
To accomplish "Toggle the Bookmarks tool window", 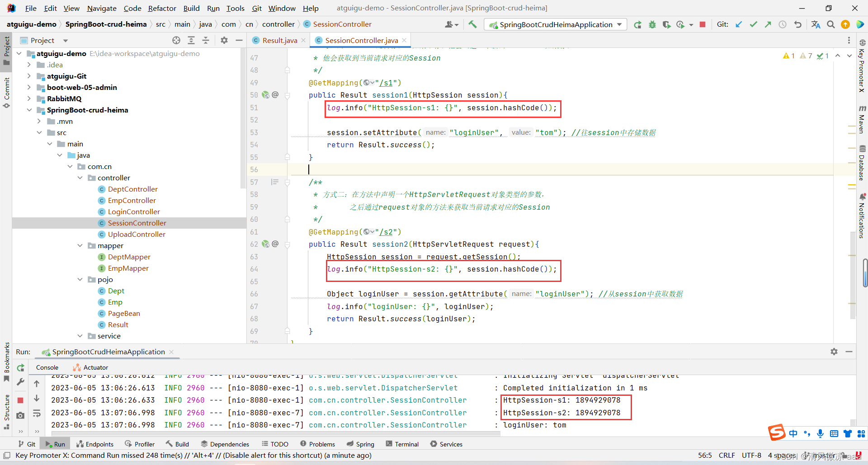I will click(x=6, y=362).
